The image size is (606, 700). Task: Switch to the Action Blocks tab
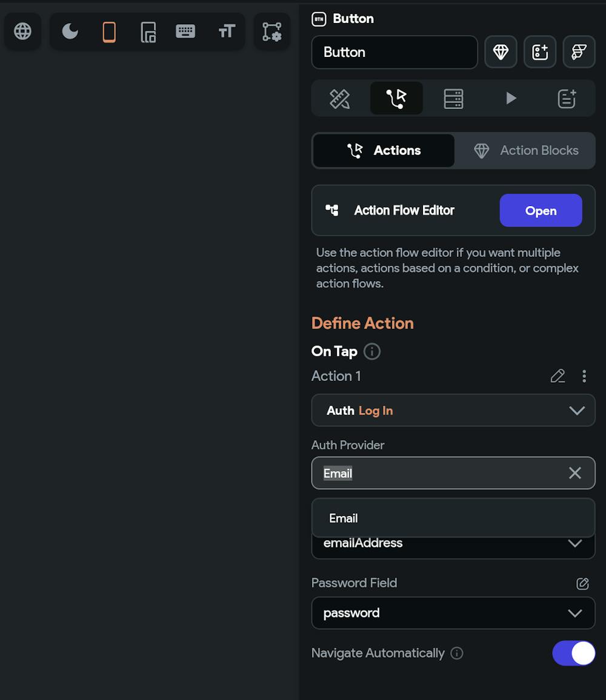[x=526, y=151]
